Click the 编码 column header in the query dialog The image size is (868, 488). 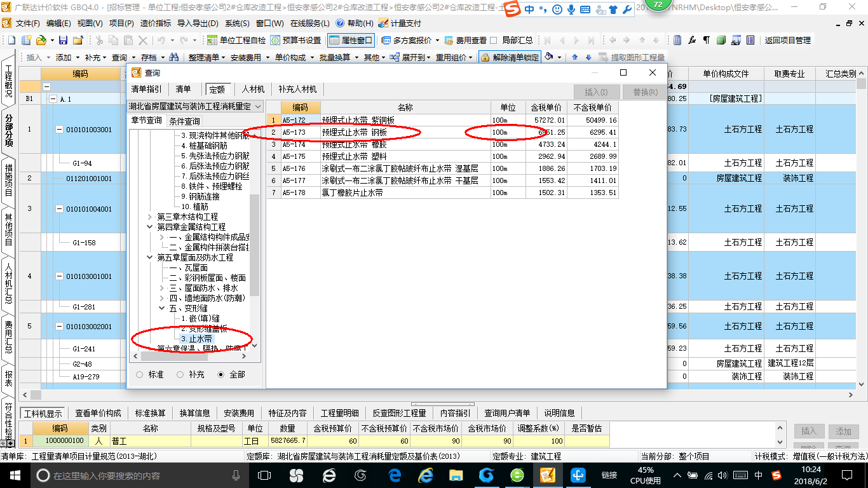coord(300,107)
